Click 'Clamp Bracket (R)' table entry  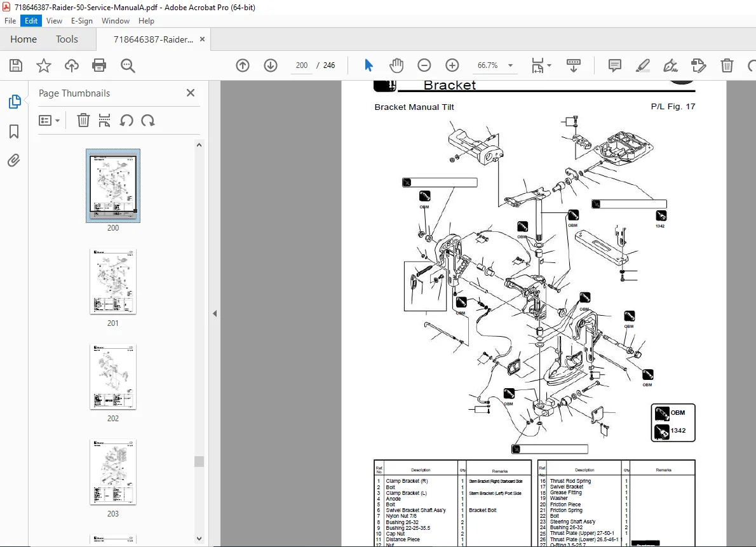(407, 481)
